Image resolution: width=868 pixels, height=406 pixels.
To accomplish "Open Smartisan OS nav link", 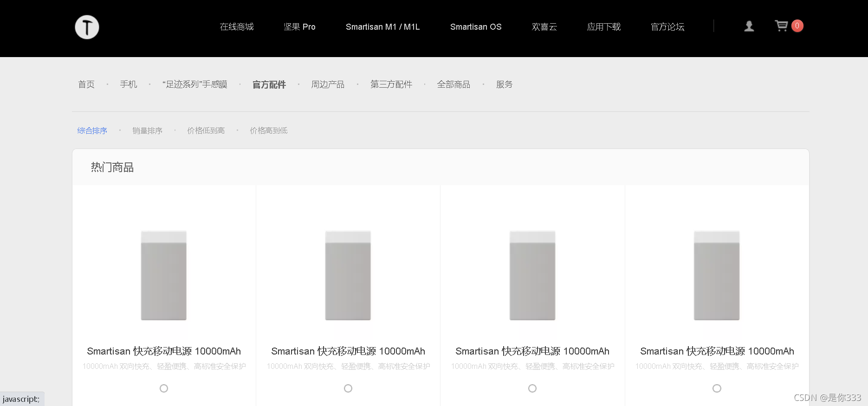I will pos(476,27).
